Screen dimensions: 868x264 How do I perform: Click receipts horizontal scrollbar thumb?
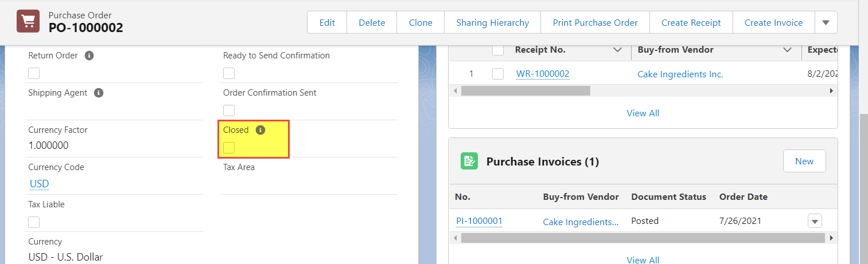526,90
